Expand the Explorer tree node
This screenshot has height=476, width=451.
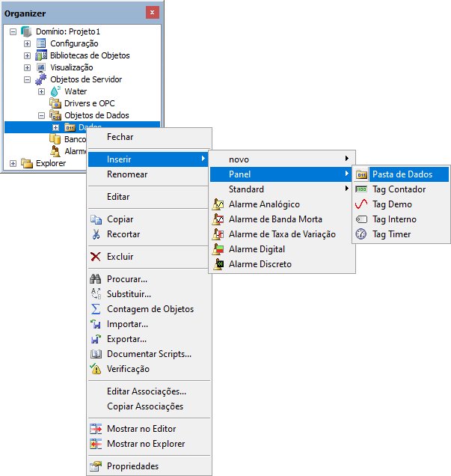13,163
